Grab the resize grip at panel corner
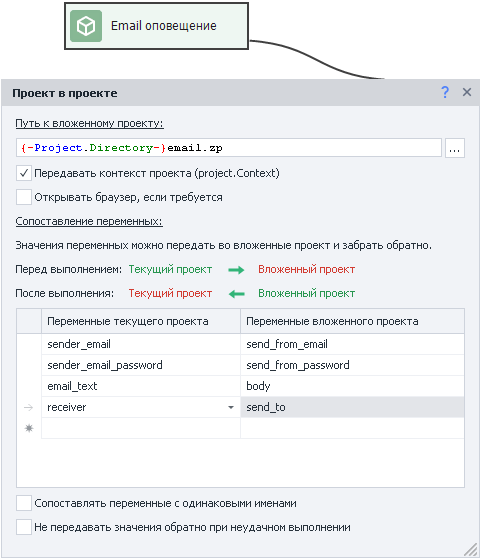The height and width of the screenshot is (558, 480). [x=471, y=549]
